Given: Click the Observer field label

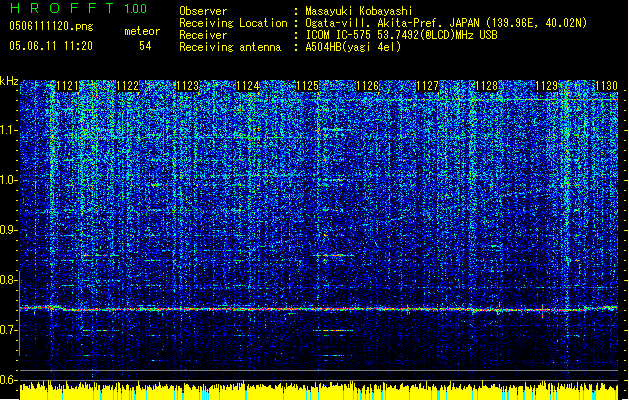Looking at the screenshot, I should pos(203,11).
